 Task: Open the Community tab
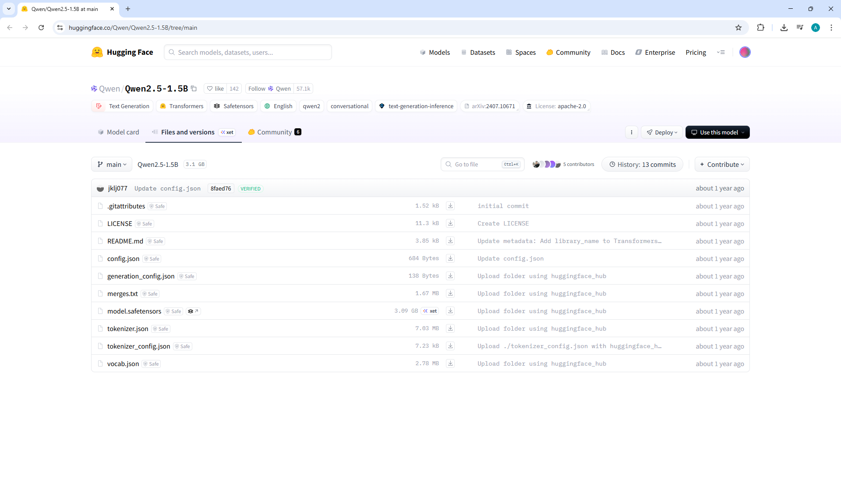[x=274, y=132]
